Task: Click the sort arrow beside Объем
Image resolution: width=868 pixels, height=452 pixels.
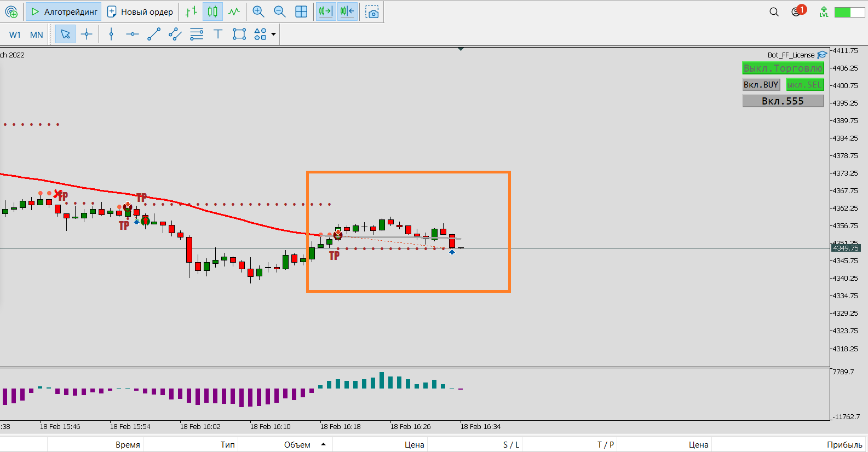Action: pos(324,444)
